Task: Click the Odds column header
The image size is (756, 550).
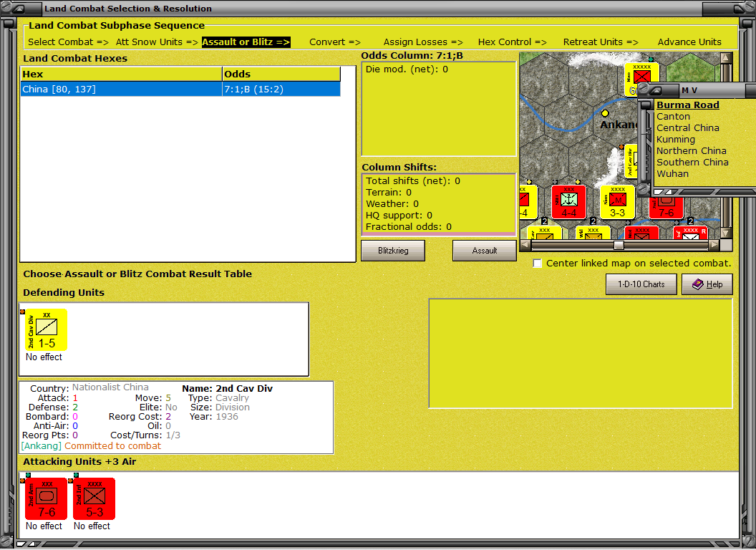Action: (281, 74)
